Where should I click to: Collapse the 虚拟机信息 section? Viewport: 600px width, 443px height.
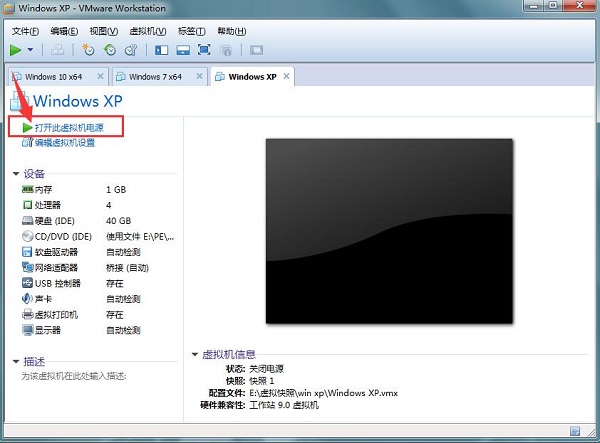(195, 354)
